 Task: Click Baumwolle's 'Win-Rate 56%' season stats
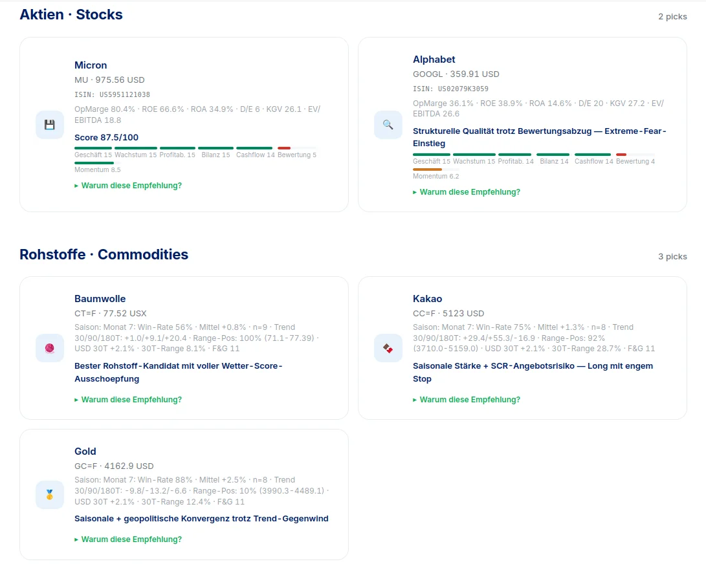[x=197, y=338]
